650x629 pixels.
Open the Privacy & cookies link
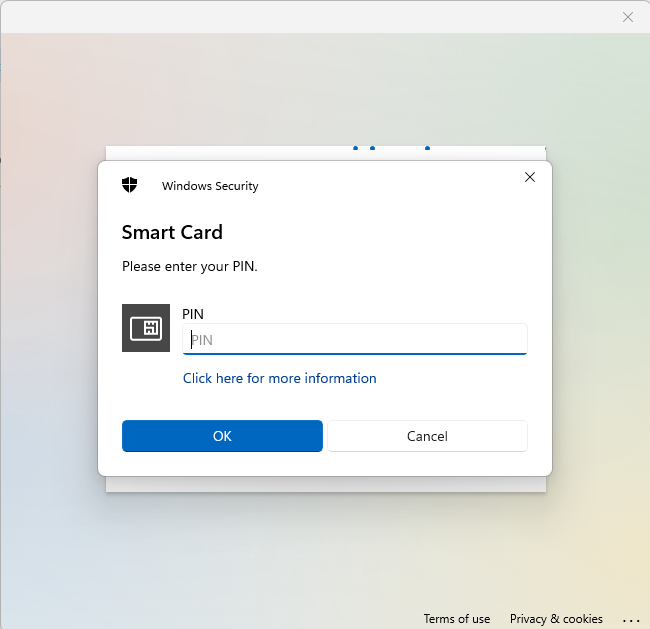556,619
